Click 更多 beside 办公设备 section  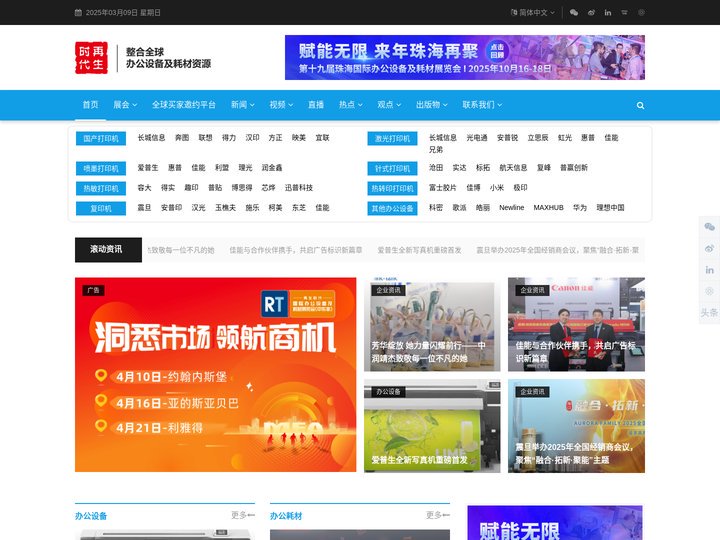[243, 515]
